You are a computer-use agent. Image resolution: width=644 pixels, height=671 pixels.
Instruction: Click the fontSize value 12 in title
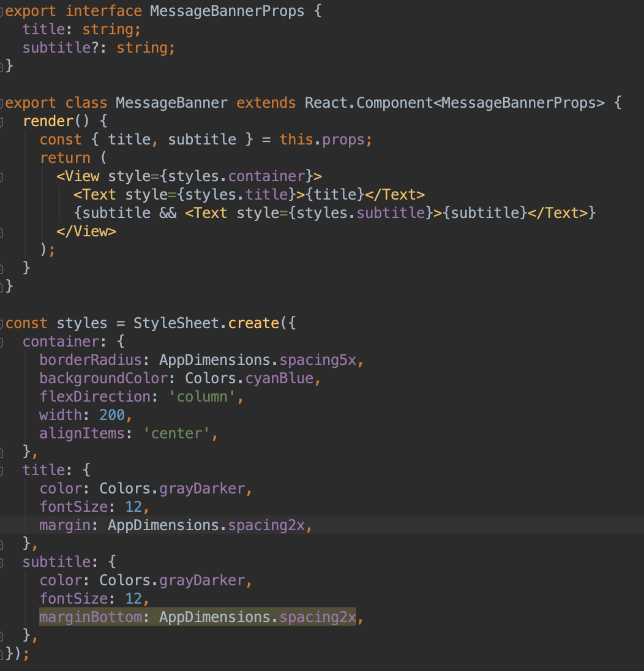pyautogui.click(x=133, y=506)
